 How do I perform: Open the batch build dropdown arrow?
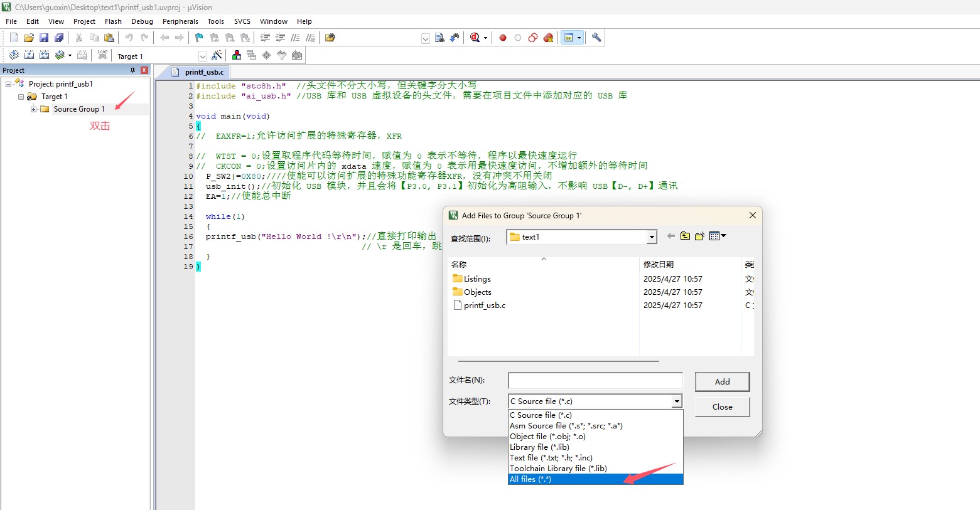(x=70, y=55)
